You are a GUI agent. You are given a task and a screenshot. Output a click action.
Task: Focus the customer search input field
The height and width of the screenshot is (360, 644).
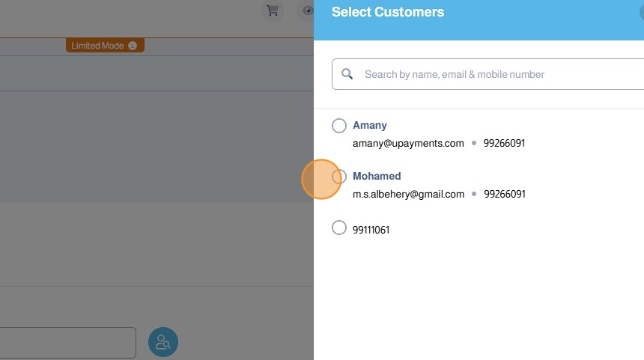pyautogui.click(x=494, y=74)
